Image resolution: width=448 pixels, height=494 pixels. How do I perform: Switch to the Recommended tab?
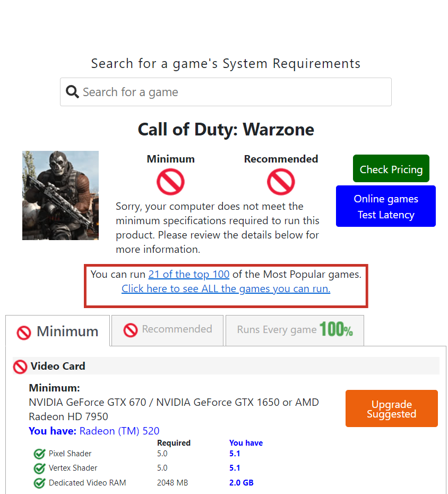tap(168, 330)
